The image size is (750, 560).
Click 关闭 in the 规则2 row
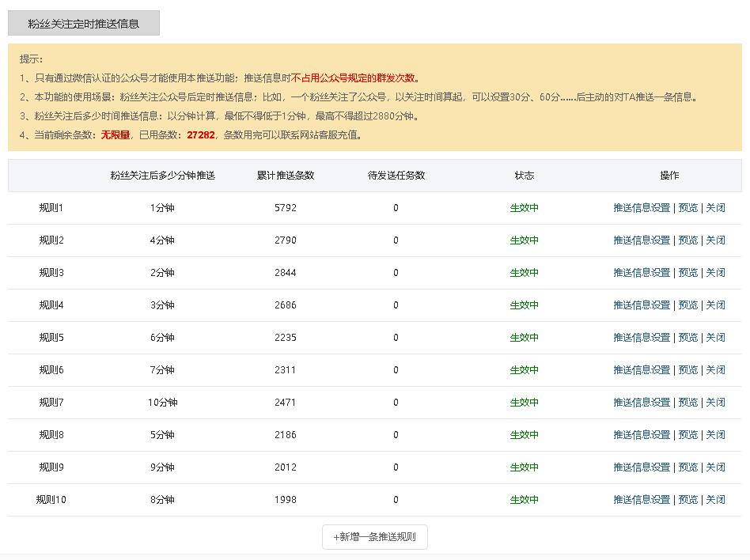pos(715,240)
